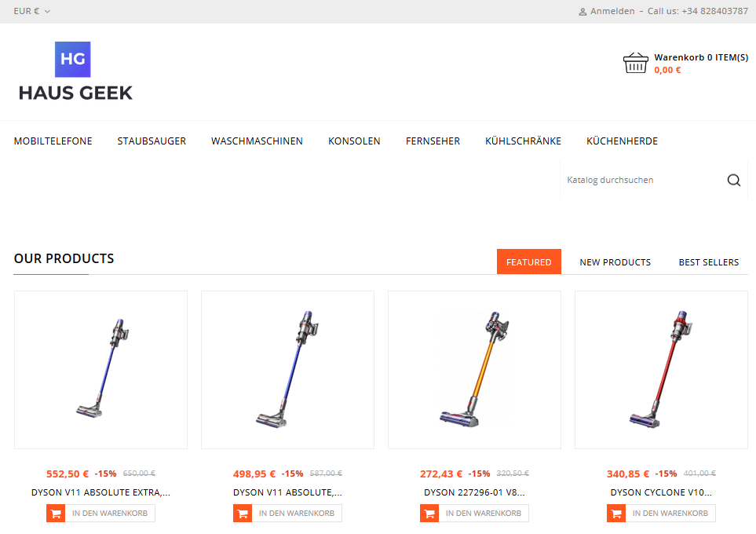Image resolution: width=756 pixels, height=534 pixels.
Task: Open the Waschmaschinen menu category
Action: pyautogui.click(x=257, y=141)
